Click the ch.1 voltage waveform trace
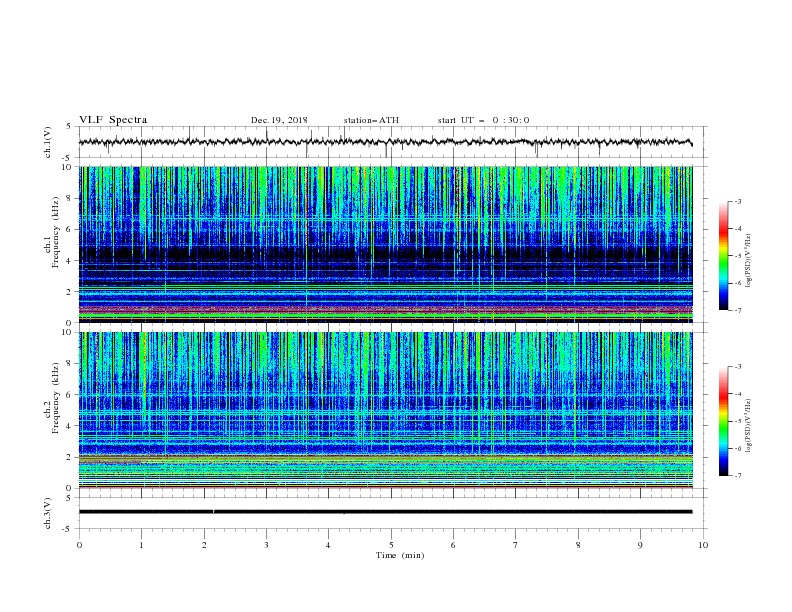Image resolution: width=792 pixels, height=612 pixels. 385,142
